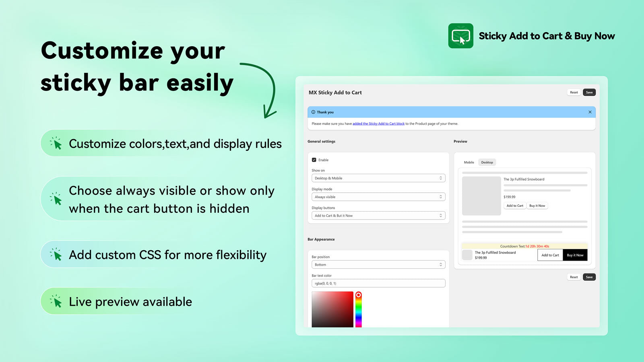The image size is (644, 362).
Task: Click cursor icon beside Choose always visible
Action: pyautogui.click(x=56, y=199)
